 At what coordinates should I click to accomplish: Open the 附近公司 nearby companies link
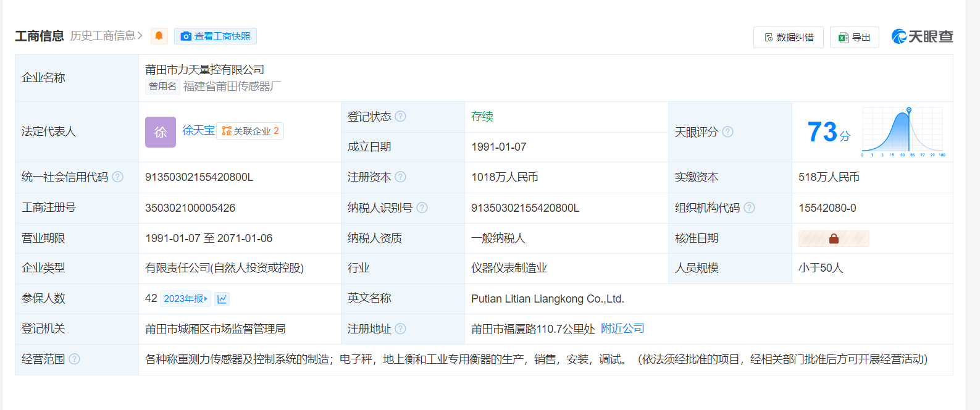pyautogui.click(x=622, y=328)
